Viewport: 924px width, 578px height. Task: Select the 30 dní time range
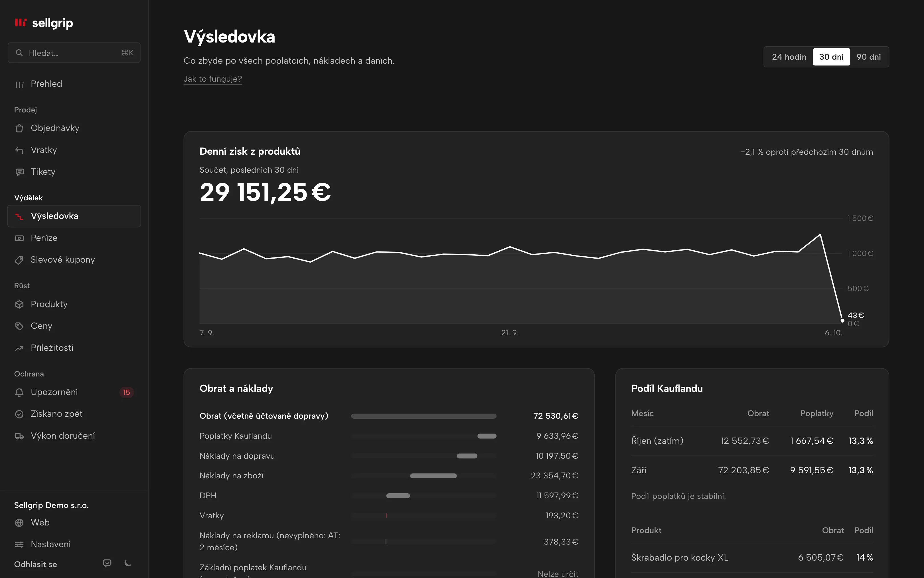coord(831,57)
